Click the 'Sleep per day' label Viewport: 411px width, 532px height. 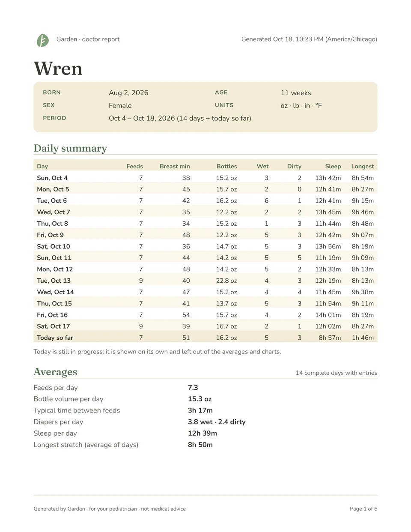(55, 433)
